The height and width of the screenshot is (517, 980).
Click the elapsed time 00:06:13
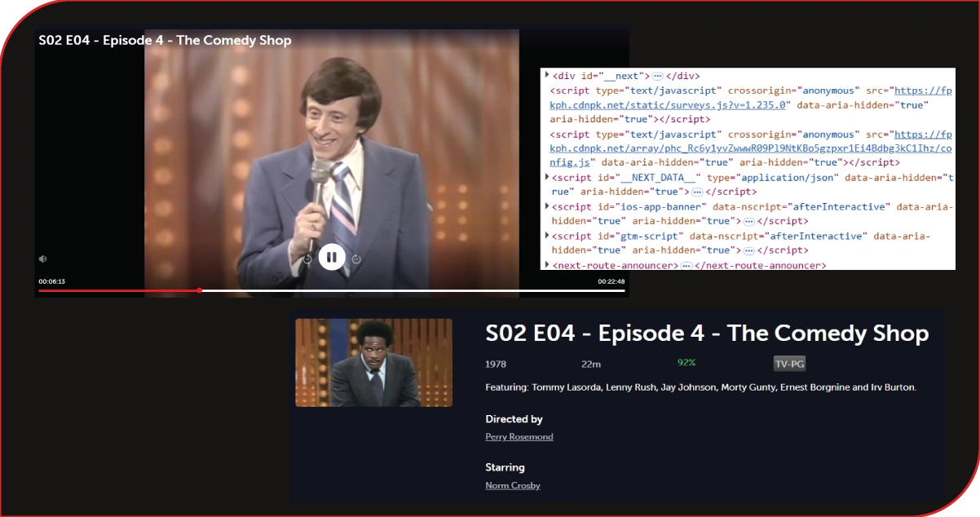pyautogui.click(x=51, y=281)
